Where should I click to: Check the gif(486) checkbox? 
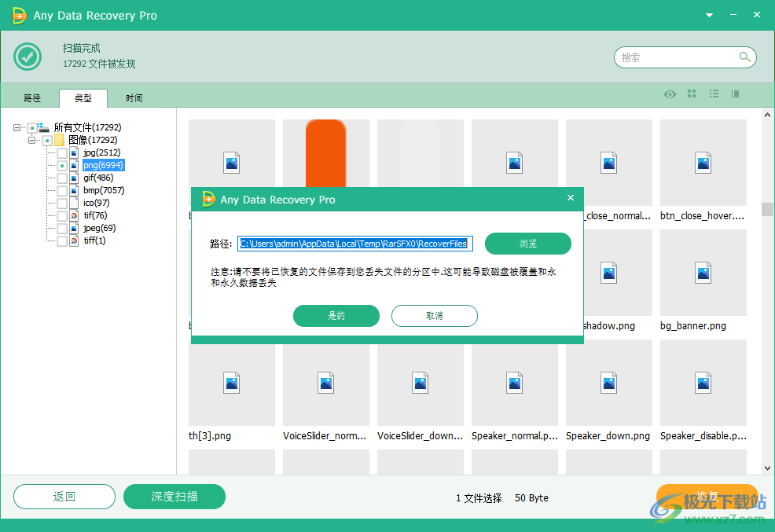[x=62, y=178]
